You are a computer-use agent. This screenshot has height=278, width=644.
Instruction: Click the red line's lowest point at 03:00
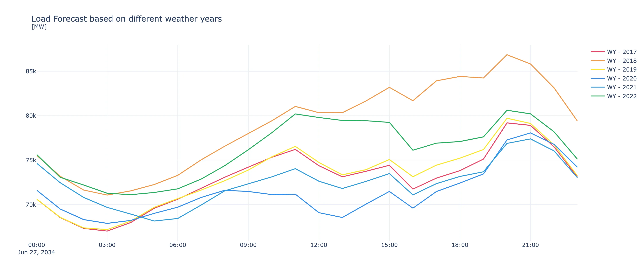[x=107, y=231]
